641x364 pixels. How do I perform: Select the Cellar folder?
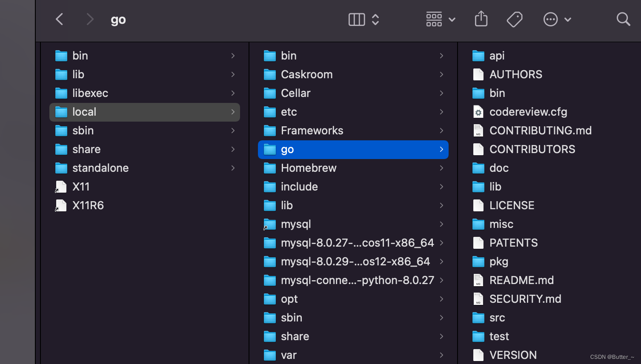pyautogui.click(x=353, y=93)
